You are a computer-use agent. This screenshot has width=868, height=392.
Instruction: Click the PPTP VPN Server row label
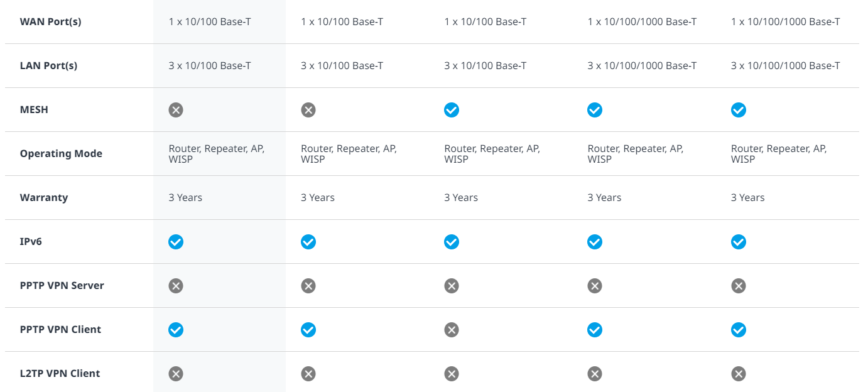click(62, 285)
